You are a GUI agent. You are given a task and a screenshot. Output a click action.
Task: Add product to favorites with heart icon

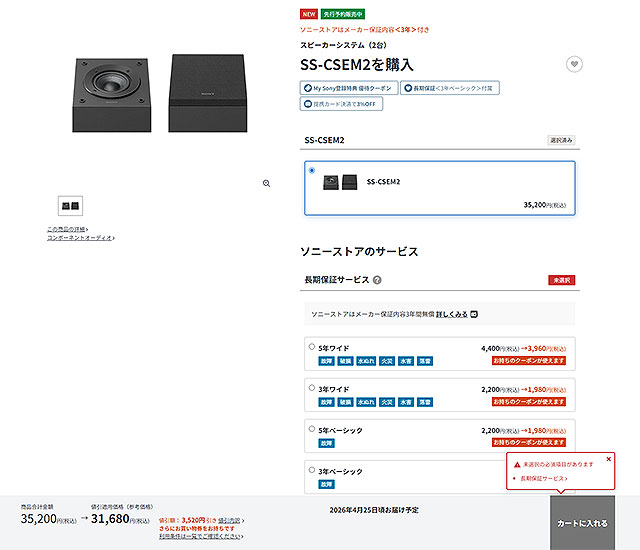[573, 64]
